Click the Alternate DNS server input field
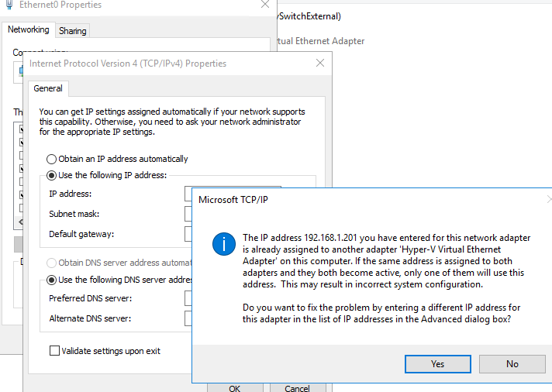The height and width of the screenshot is (392, 552). click(x=188, y=318)
